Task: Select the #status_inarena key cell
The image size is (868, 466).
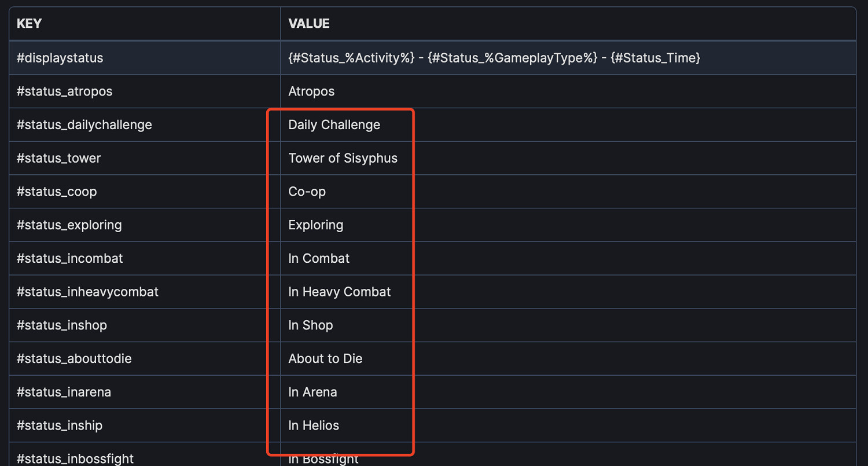Action: pyautogui.click(x=64, y=392)
